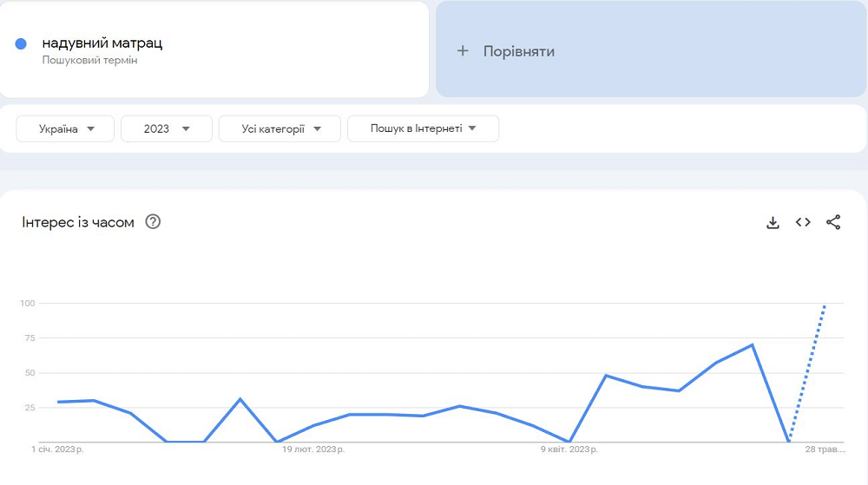Download the interest over time data
This screenshot has height=485, width=868.
tap(773, 223)
